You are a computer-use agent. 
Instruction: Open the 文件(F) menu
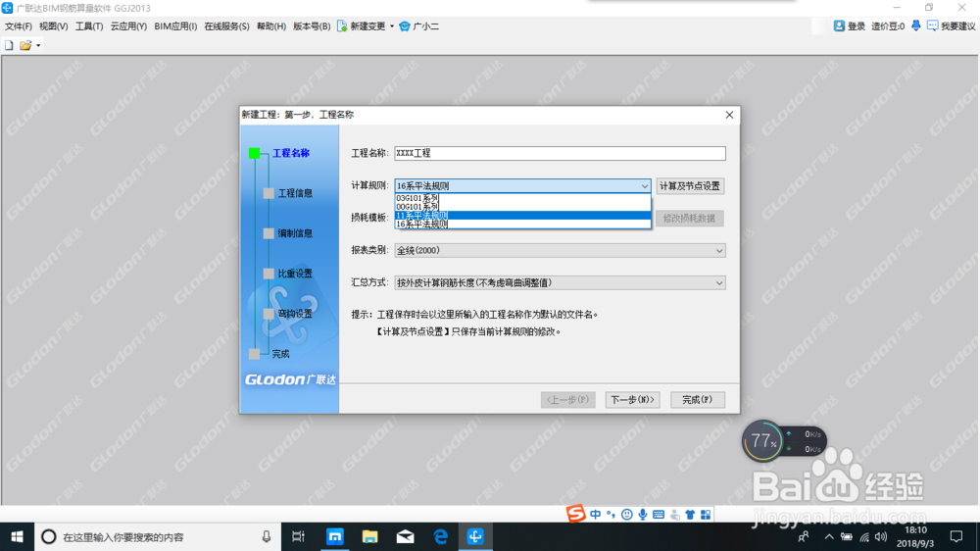click(18, 26)
